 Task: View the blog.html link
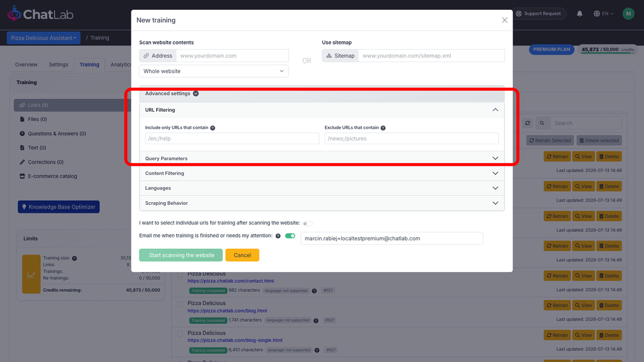pos(583,305)
